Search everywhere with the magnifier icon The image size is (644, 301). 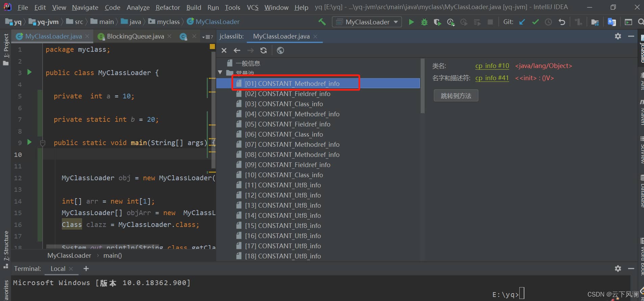click(x=641, y=22)
